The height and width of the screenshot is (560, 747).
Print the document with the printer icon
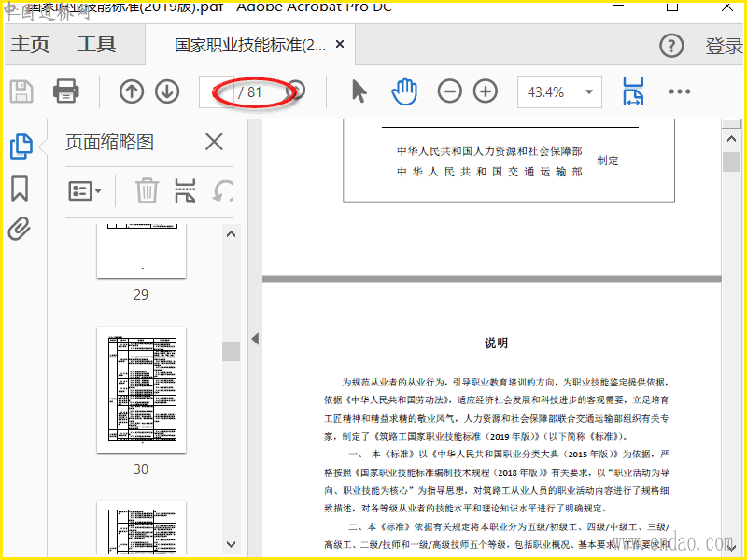(65, 91)
